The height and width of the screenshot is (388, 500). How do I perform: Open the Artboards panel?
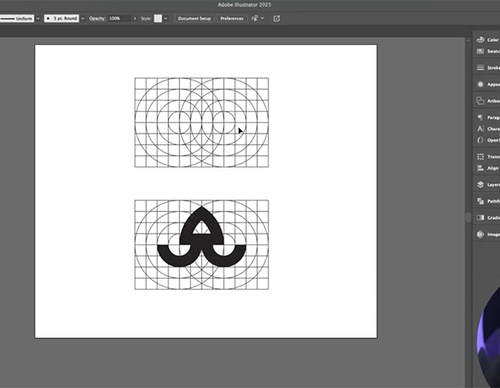click(x=487, y=101)
